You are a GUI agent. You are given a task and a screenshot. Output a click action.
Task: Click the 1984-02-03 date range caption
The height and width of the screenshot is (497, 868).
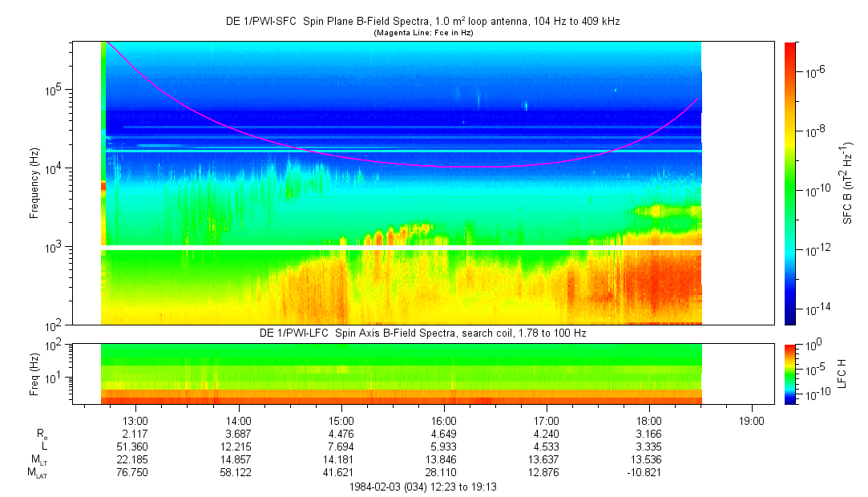(x=423, y=487)
